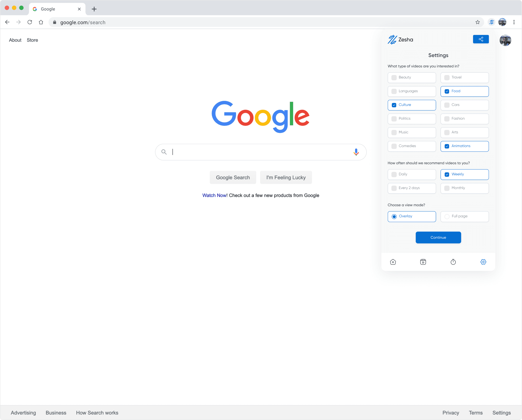The width and height of the screenshot is (522, 420).
Task: Uncheck Weekly recommendation frequency
Action: coord(464,174)
